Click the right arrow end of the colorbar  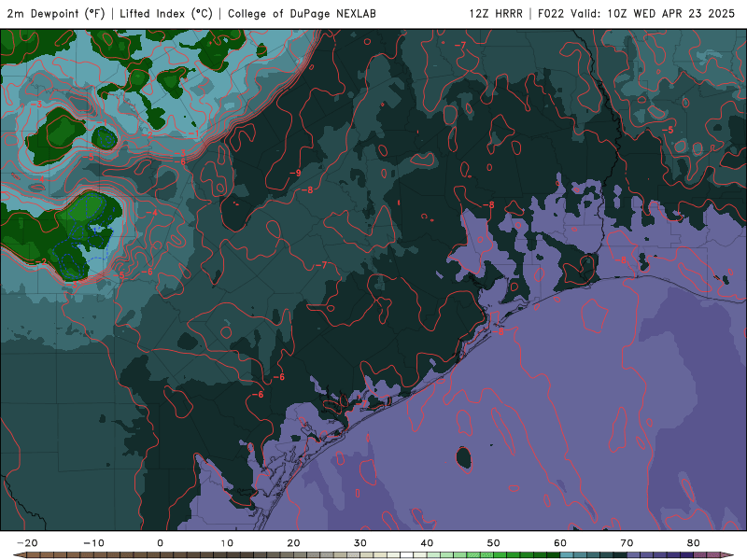click(729, 555)
